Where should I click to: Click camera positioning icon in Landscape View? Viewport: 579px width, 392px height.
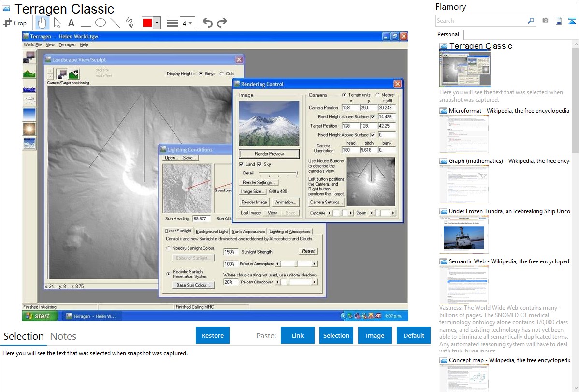[x=62, y=74]
